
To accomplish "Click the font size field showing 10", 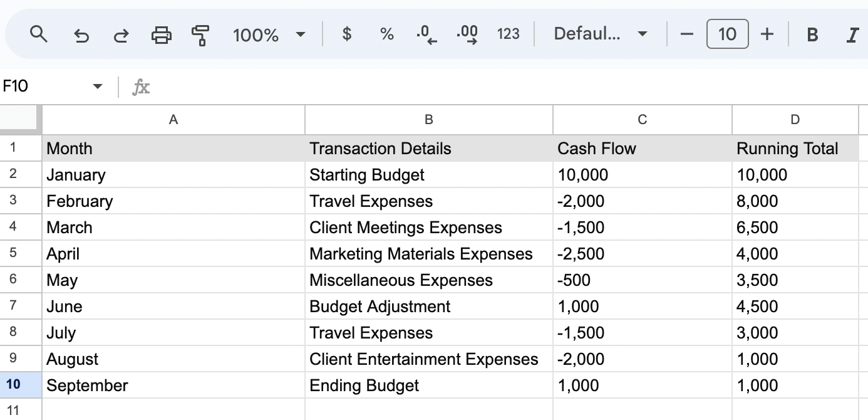I will (727, 34).
